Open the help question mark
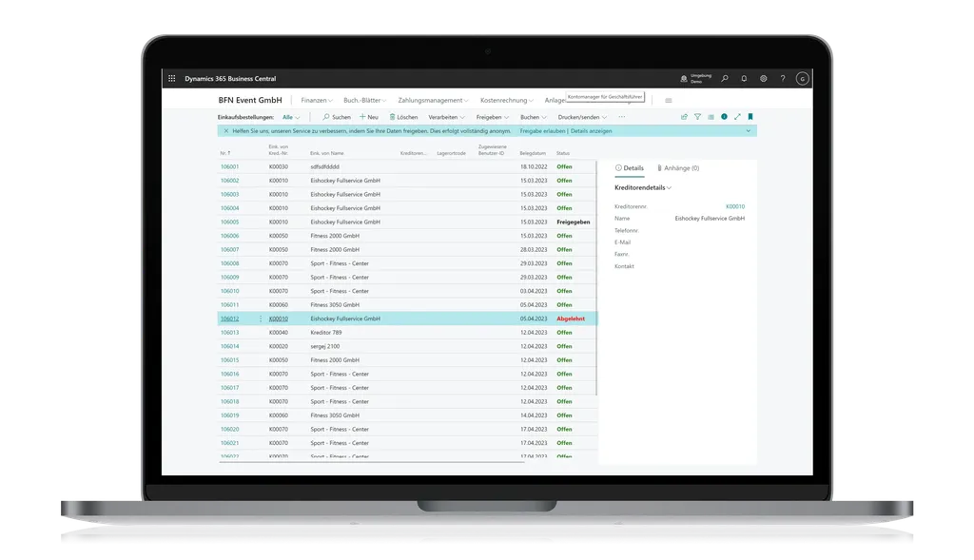Image resolution: width=974 pixels, height=560 pixels. [783, 79]
